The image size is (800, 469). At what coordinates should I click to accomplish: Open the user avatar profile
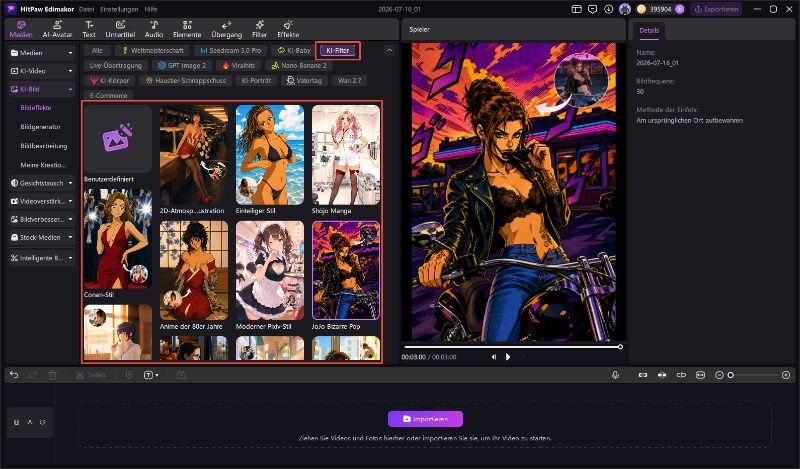pyautogui.click(x=624, y=9)
